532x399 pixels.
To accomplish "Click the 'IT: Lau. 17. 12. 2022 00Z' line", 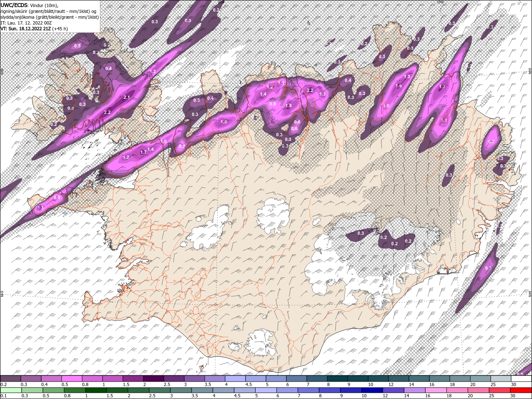I will coord(26,22).
